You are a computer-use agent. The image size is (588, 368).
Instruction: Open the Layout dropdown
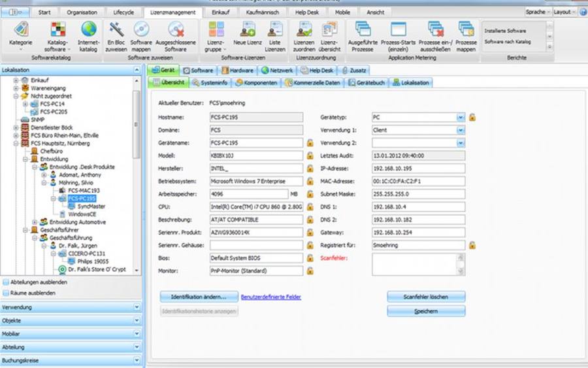[x=564, y=12]
